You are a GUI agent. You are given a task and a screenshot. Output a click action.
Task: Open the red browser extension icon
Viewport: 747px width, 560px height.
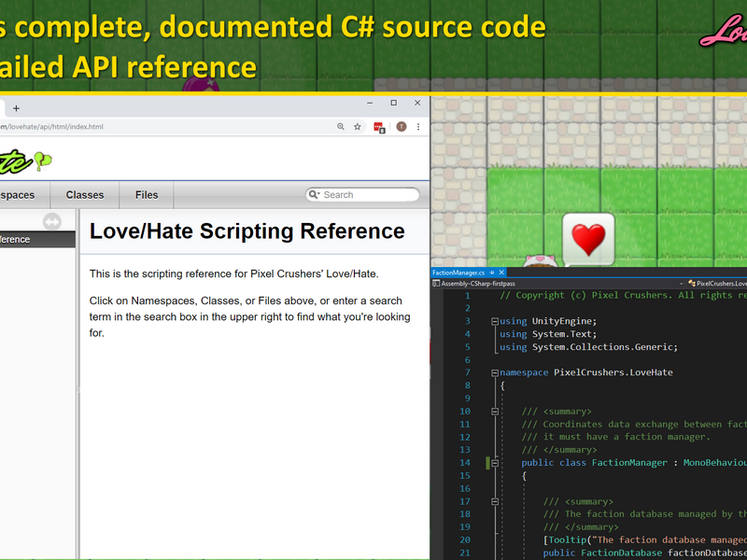tap(379, 127)
